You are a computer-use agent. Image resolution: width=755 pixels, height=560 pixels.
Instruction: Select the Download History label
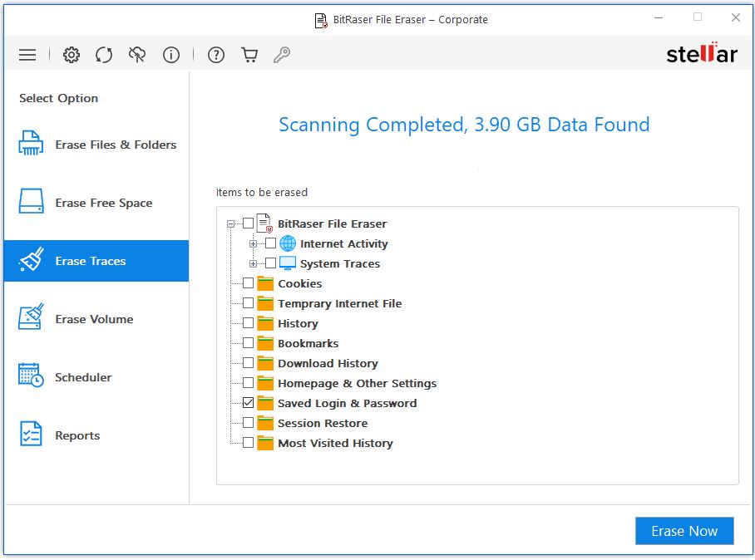[328, 364]
